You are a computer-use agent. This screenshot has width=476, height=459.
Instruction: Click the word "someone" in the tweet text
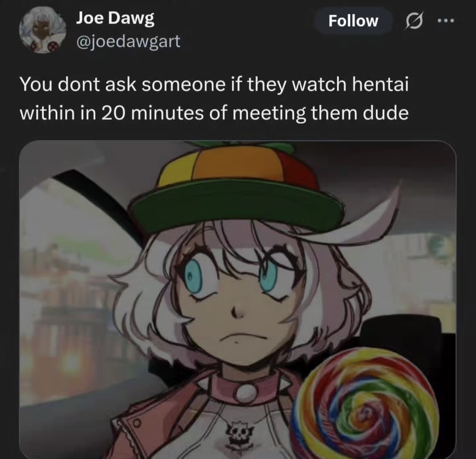183,85
